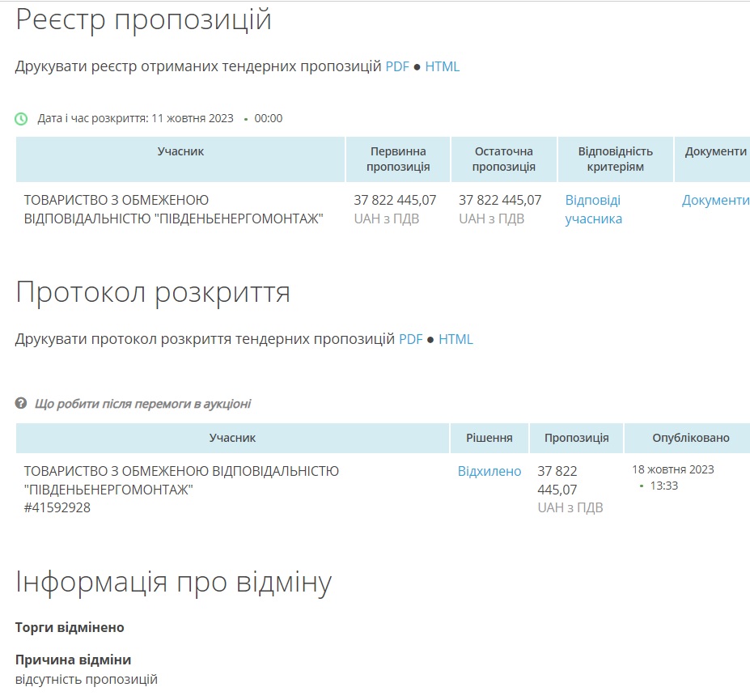Click the 'Опубліковано' column header

click(x=688, y=438)
